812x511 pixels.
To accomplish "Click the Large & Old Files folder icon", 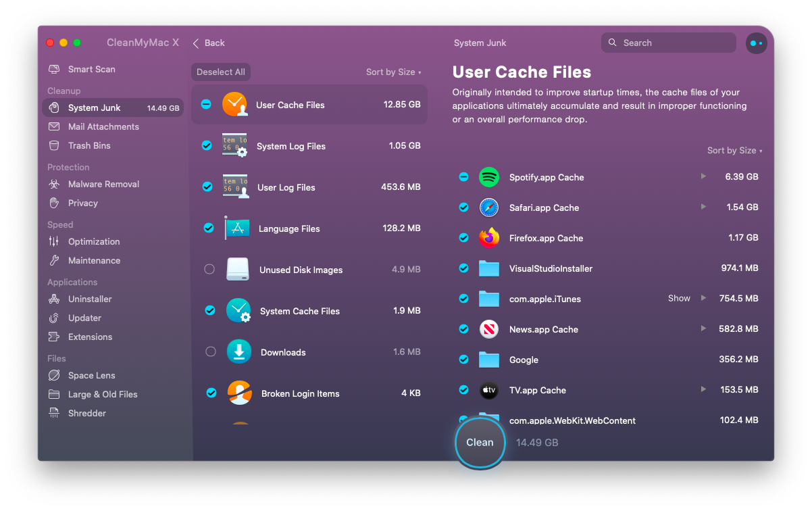I will coord(54,394).
